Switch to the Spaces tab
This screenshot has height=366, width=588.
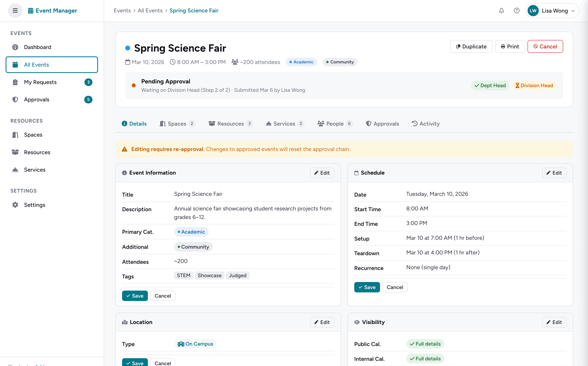tap(177, 123)
